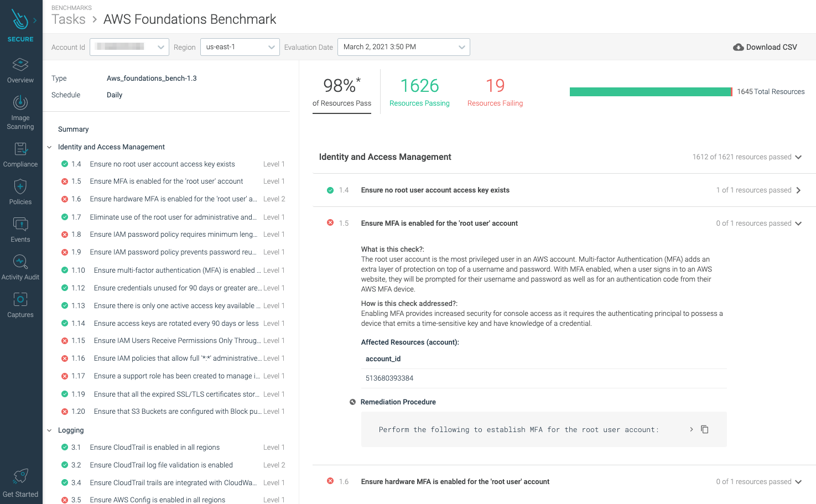
Task: Click status icon of list item 1.8
Action: (x=65, y=235)
